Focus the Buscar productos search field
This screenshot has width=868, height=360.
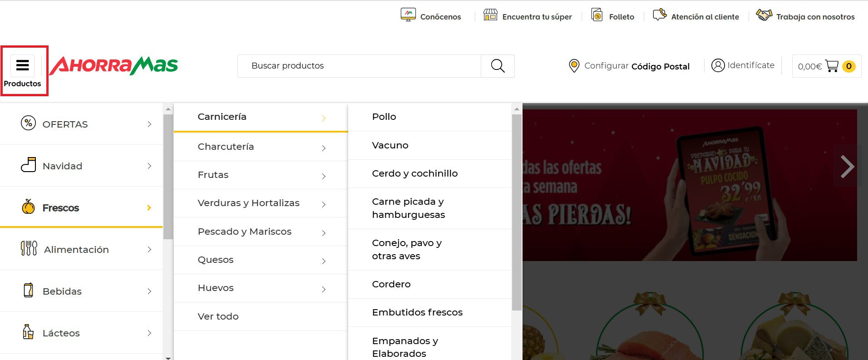click(x=359, y=66)
